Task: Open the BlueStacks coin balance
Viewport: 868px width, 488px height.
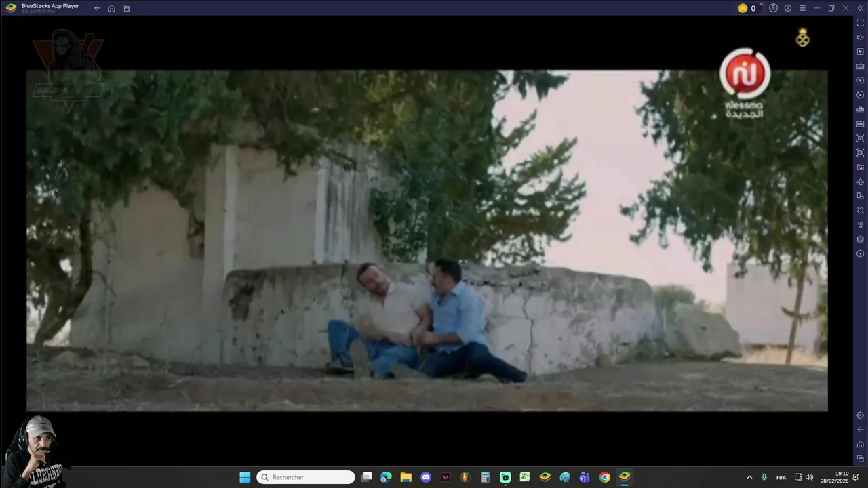Action: pyautogui.click(x=747, y=8)
